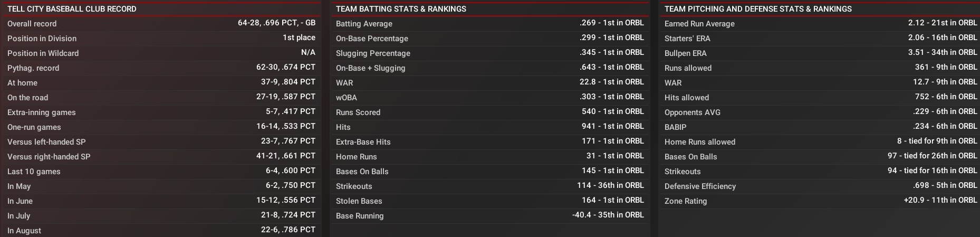Select the Earned Run Average row
This screenshot has width=980, height=237.
pos(818,24)
